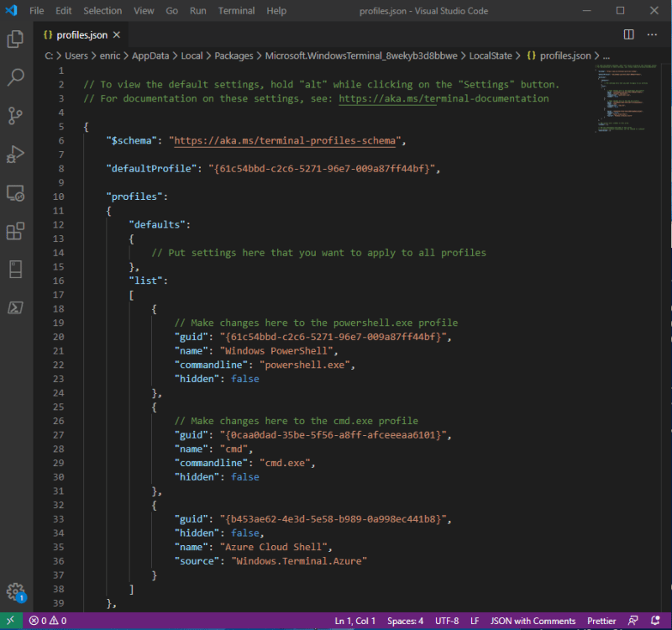Viewport: 672px width, 630px height.
Task: Open the Terminal menu
Action: coord(236,11)
